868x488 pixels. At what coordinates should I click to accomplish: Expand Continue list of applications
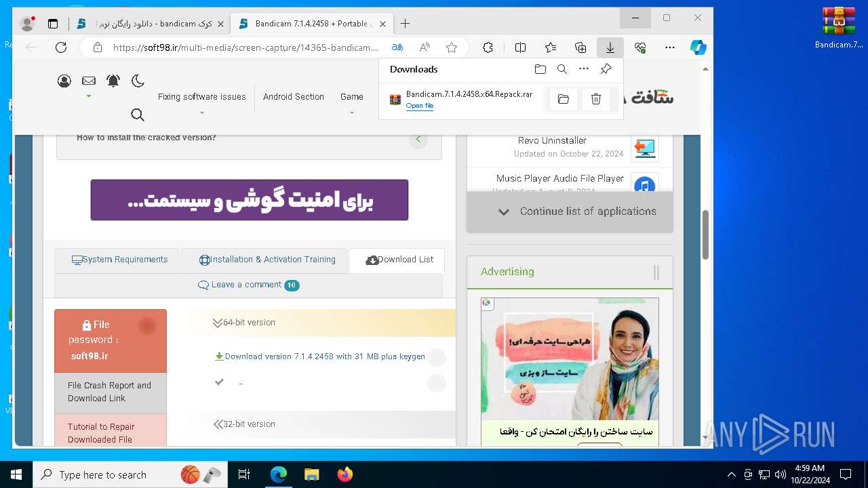[x=570, y=211]
